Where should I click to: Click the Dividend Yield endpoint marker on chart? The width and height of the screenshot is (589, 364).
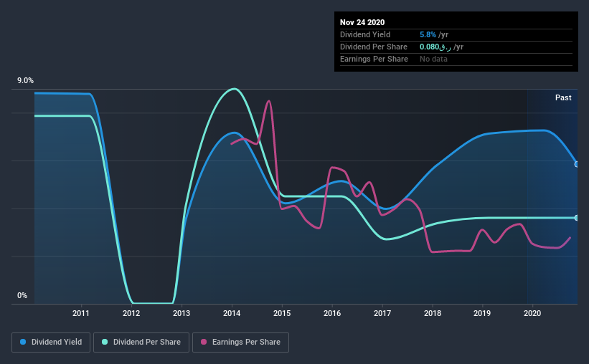click(x=577, y=164)
